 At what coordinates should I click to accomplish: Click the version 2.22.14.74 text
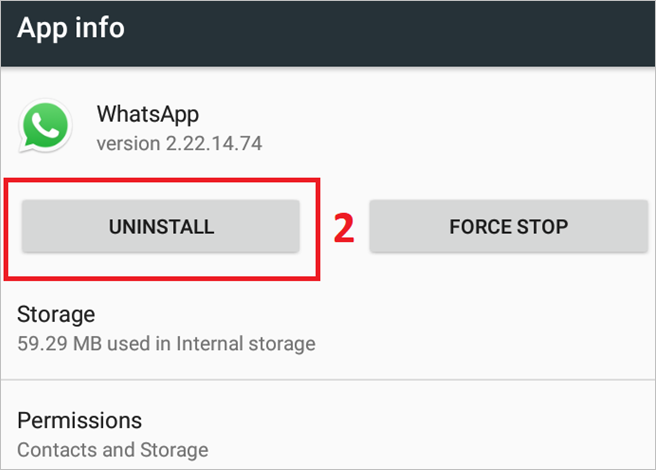pyautogui.click(x=179, y=143)
